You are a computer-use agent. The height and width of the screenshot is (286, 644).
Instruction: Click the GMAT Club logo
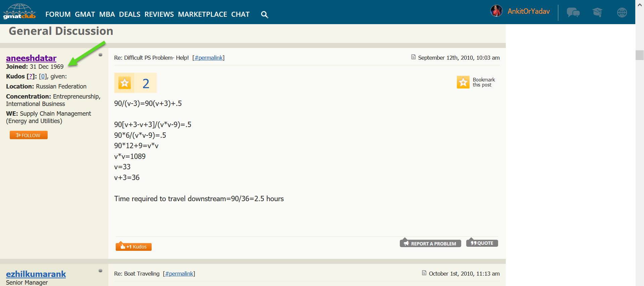(x=19, y=12)
